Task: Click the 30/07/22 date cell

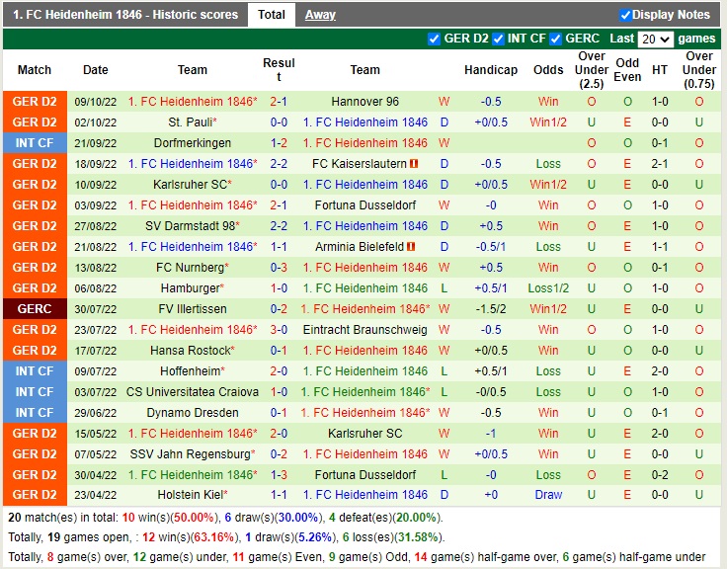Action: tap(96, 309)
